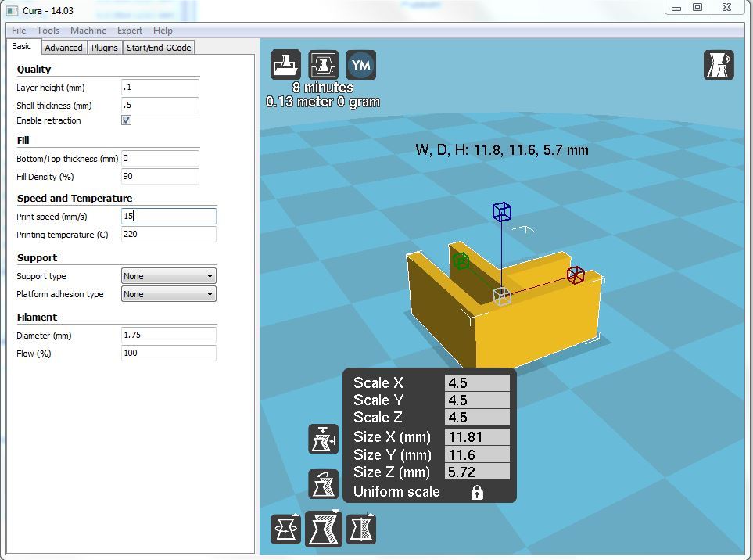Click the red X-axis scale handle
The image size is (753, 560).
click(x=576, y=275)
